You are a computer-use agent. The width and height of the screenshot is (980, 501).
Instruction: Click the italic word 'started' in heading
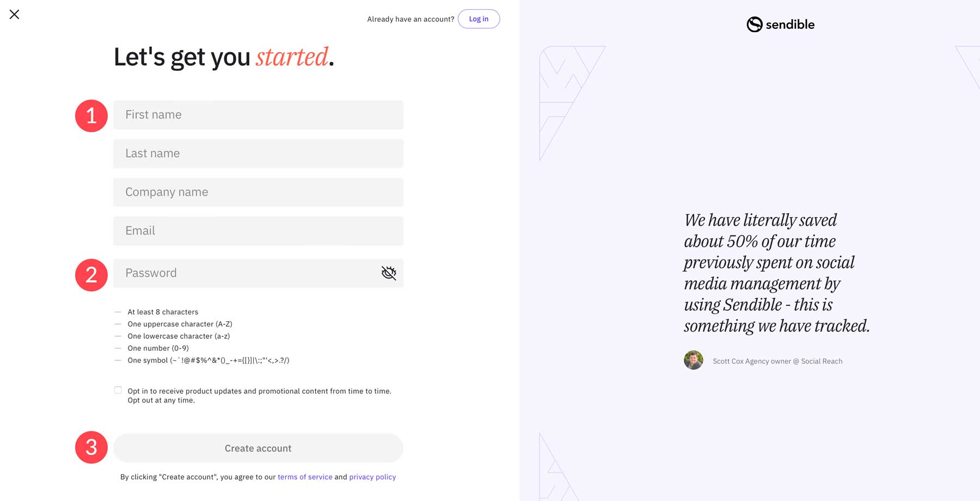[292, 57]
